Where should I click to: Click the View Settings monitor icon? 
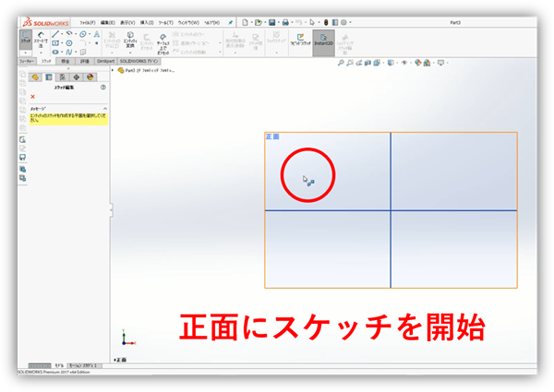point(440,63)
